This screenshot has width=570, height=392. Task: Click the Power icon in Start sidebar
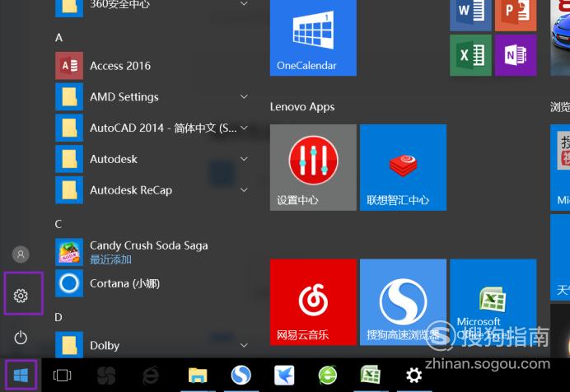pyautogui.click(x=21, y=338)
